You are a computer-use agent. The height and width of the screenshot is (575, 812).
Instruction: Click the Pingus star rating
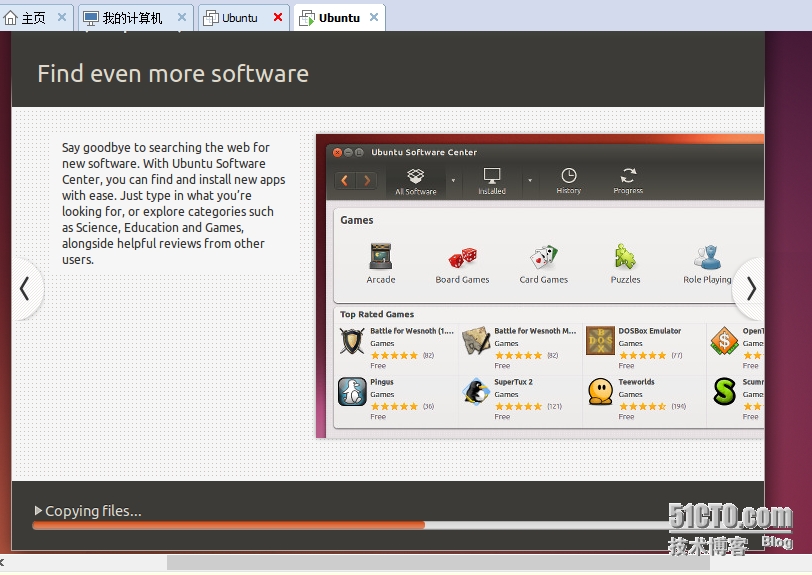click(394, 407)
